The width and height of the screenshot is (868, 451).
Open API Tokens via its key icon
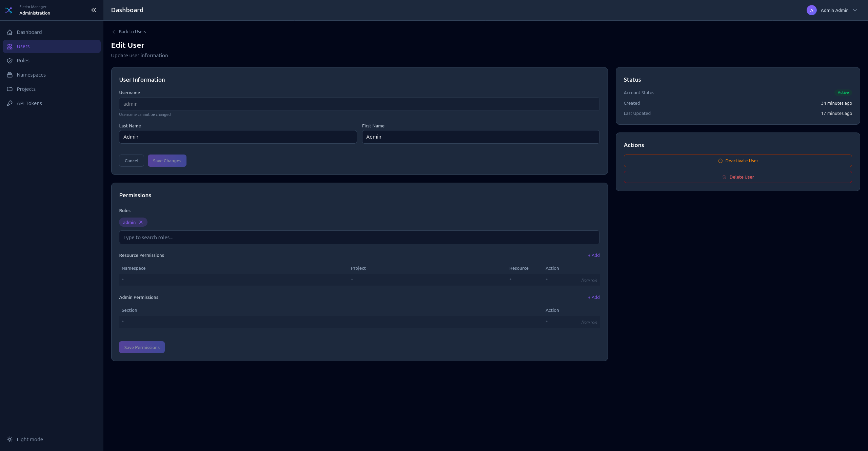click(10, 103)
